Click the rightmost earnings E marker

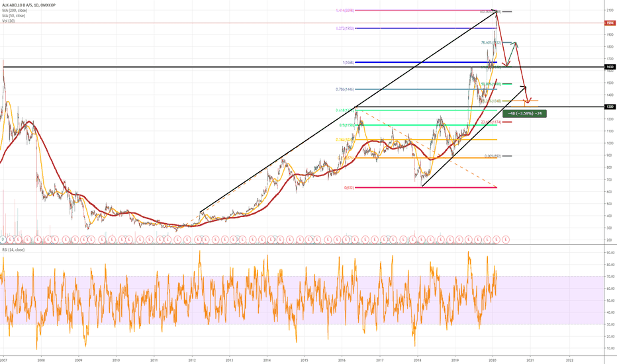click(506, 240)
